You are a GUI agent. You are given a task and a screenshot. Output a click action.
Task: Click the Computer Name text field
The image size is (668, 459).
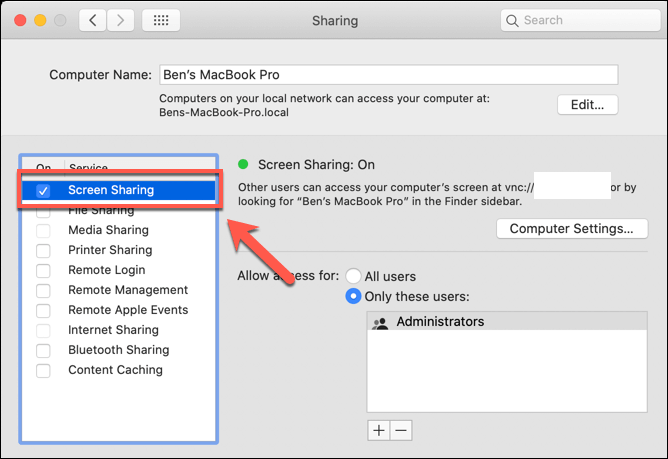pyautogui.click(x=389, y=75)
